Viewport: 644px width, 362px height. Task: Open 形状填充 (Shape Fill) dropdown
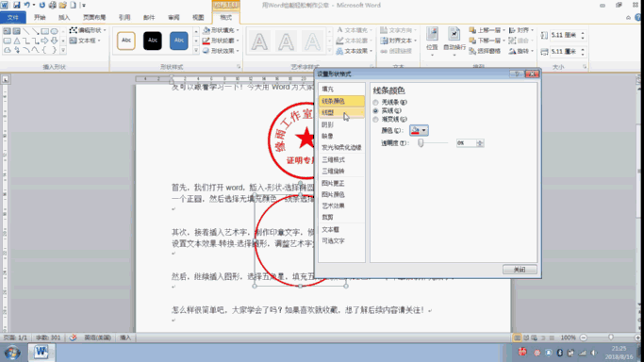221,30
